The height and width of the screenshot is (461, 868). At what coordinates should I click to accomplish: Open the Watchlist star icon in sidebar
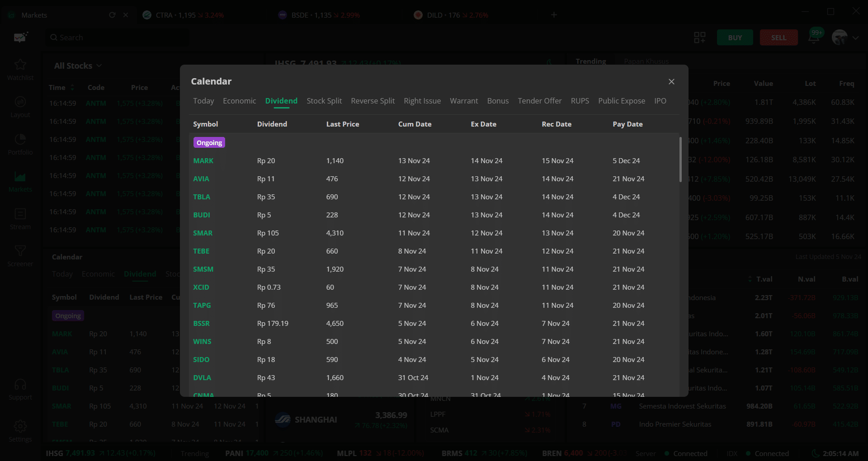click(x=20, y=65)
